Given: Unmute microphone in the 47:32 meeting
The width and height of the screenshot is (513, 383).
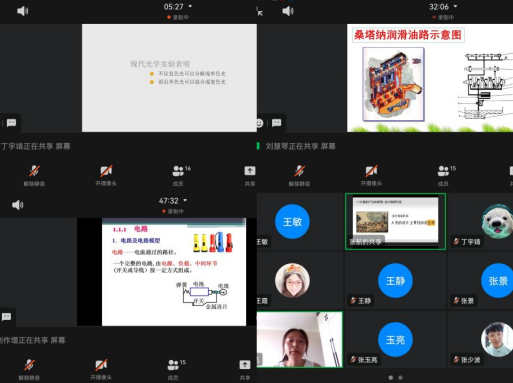Looking at the screenshot, I should click(29, 369).
